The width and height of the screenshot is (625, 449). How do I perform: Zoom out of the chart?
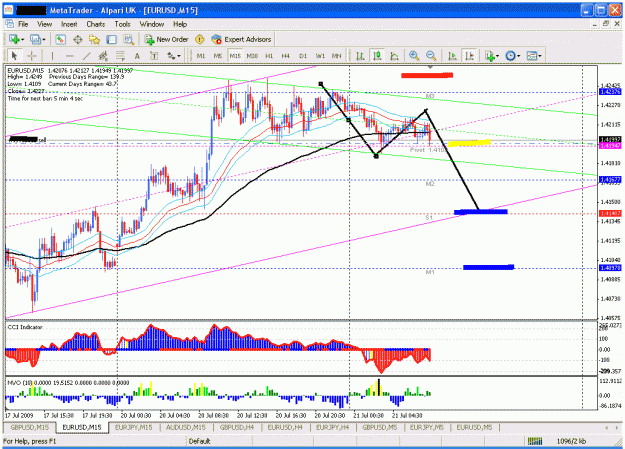click(x=431, y=56)
